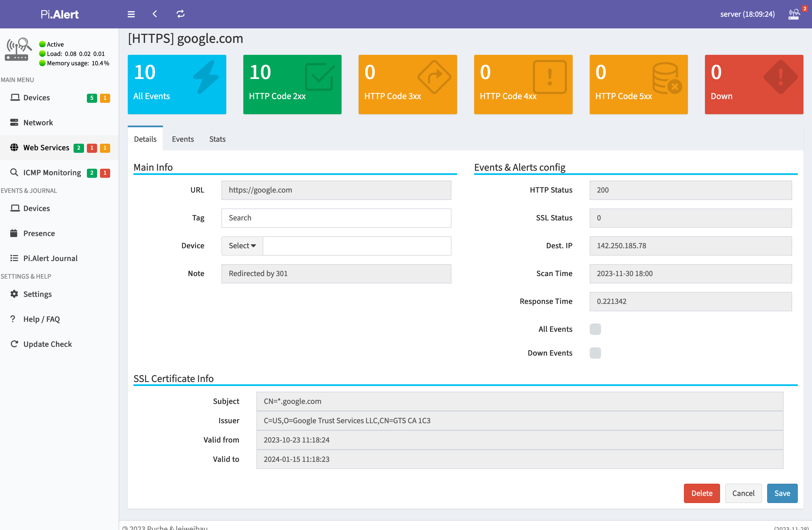
Task: Toggle the hamburger sidebar menu icon
Action: coord(131,14)
